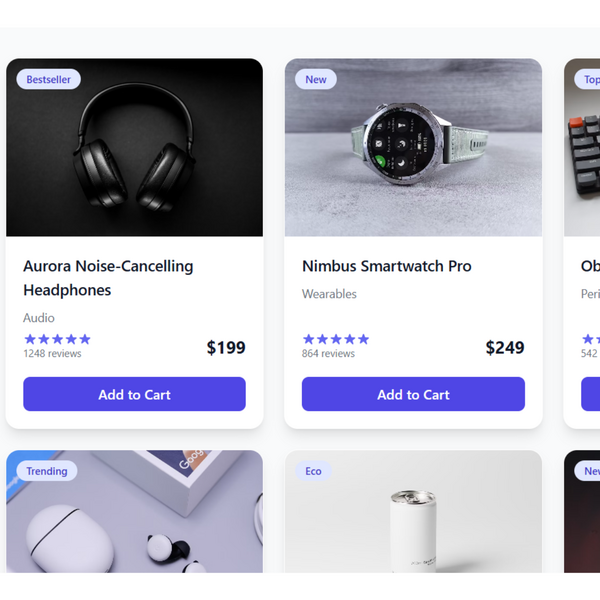Image resolution: width=600 pixels, height=600 pixels.
Task: Add Aurora Headphones to cart
Action: point(134,394)
